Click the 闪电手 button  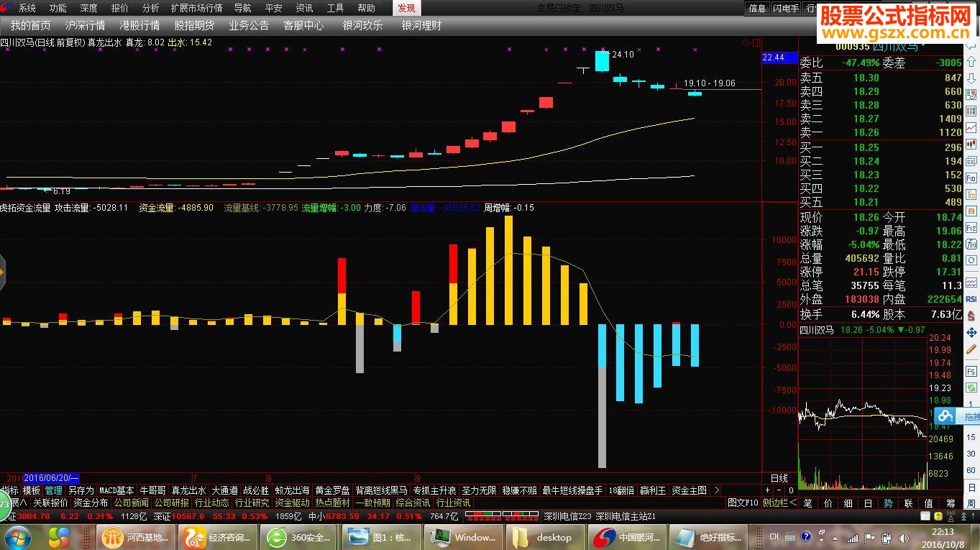[785, 8]
